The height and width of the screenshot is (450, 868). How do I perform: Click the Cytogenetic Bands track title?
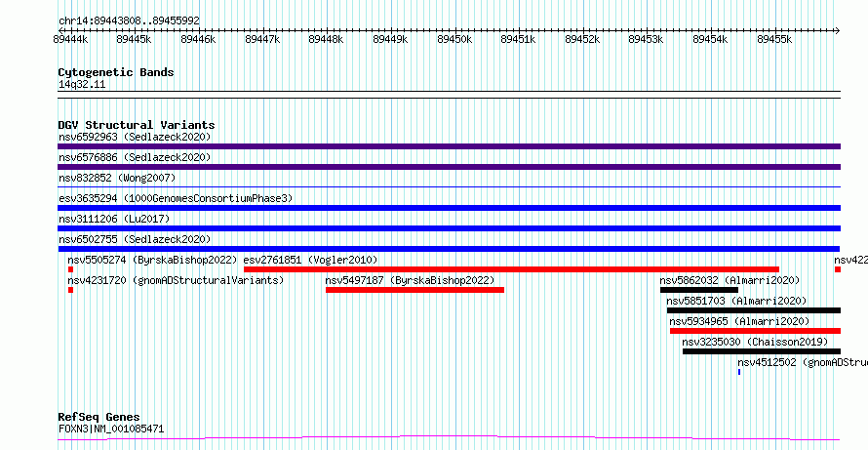pos(116,72)
